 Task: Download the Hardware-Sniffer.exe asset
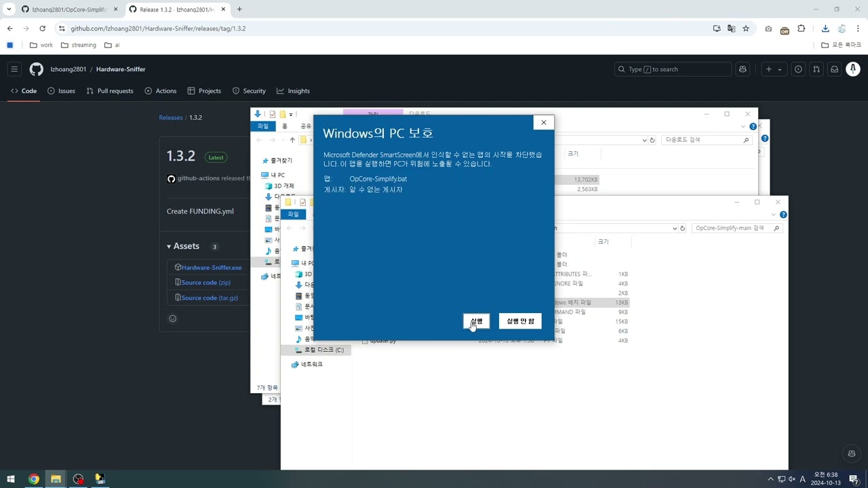tap(211, 268)
